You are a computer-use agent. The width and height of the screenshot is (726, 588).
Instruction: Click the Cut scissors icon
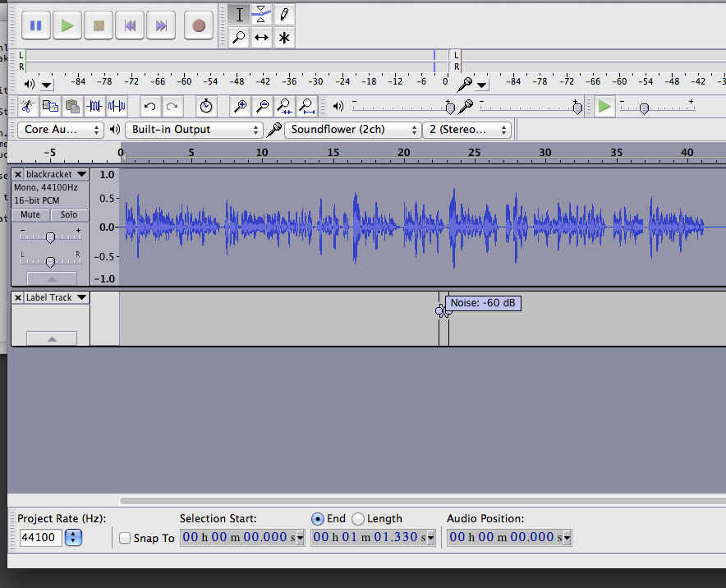point(26,106)
